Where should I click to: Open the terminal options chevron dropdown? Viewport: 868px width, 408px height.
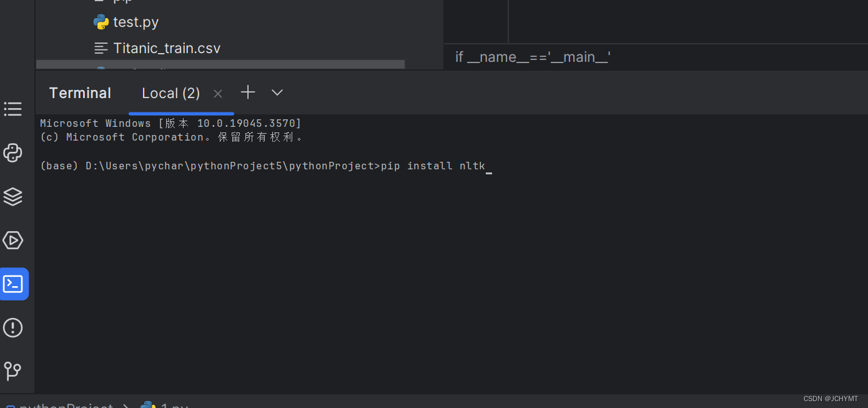point(277,92)
